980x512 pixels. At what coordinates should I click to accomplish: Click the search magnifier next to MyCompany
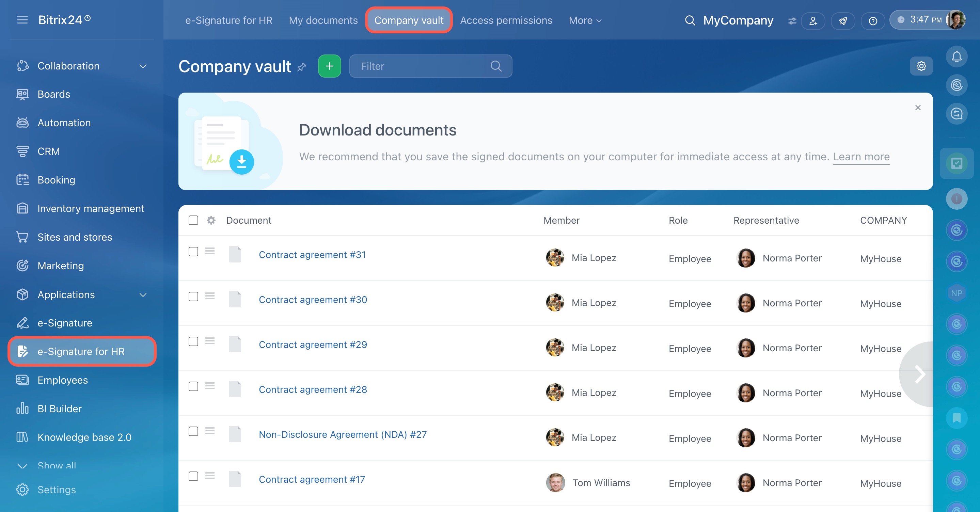[690, 20]
